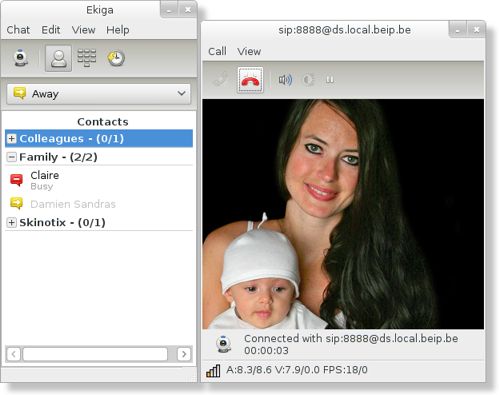This screenshot has height=395, width=499.
Task: Select the contact Damien Sandras
Action: pyautogui.click(x=73, y=204)
